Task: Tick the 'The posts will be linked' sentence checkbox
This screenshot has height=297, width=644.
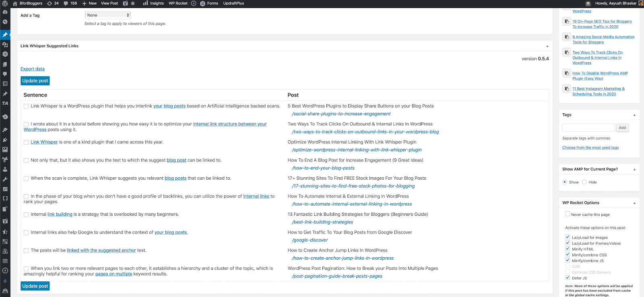Action: coord(26,251)
